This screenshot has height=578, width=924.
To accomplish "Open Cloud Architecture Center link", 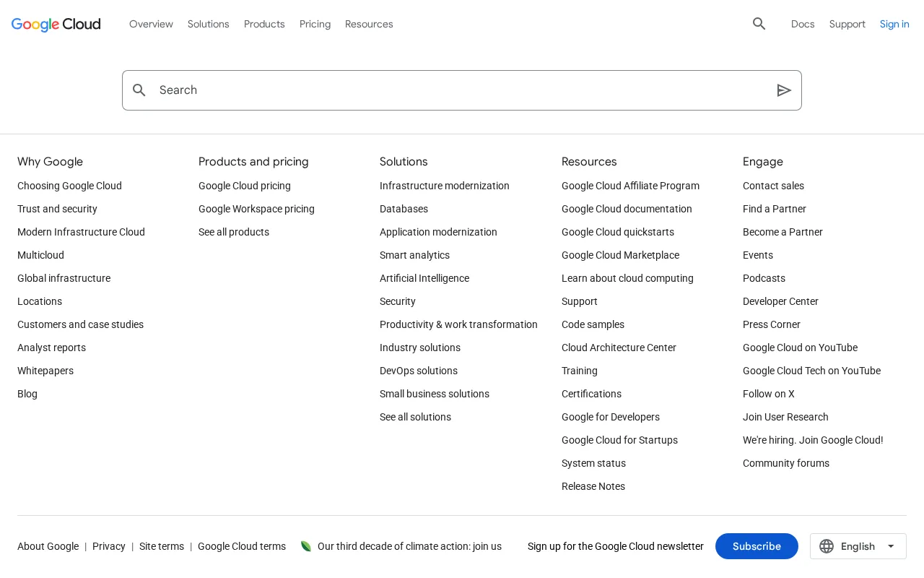I will (619, 348).
